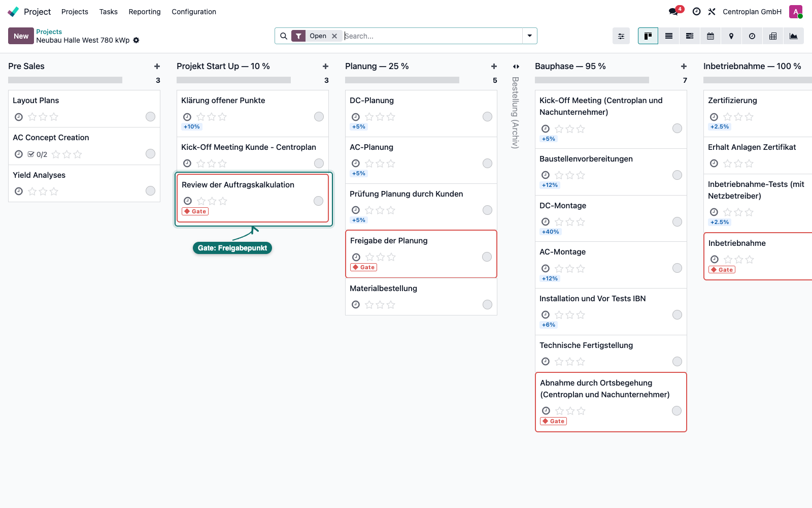Click the search magnifier icon

(284, 36)
